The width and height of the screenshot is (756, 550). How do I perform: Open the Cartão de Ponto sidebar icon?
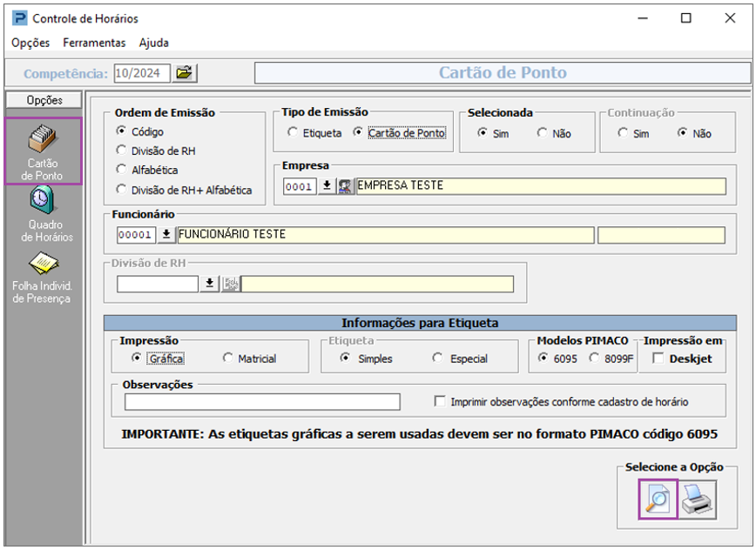pyautogui.click(x=44, y=151)
